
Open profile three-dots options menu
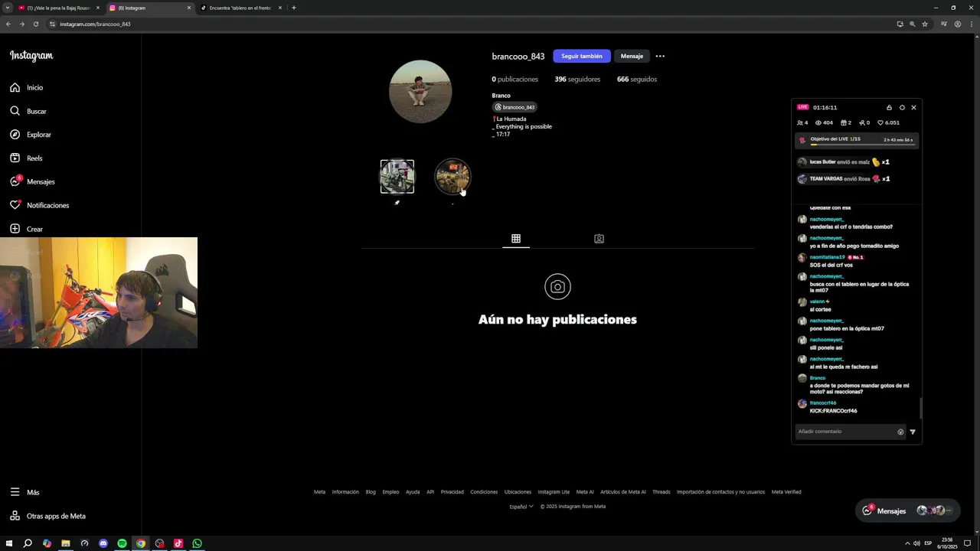[x=660, y=56]
